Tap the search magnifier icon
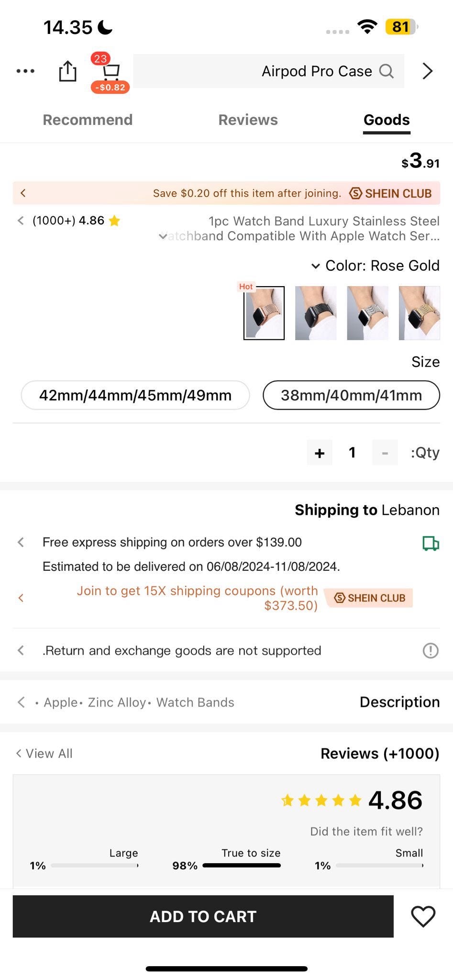This screenshot has height=980, width=453. point(387,71)
